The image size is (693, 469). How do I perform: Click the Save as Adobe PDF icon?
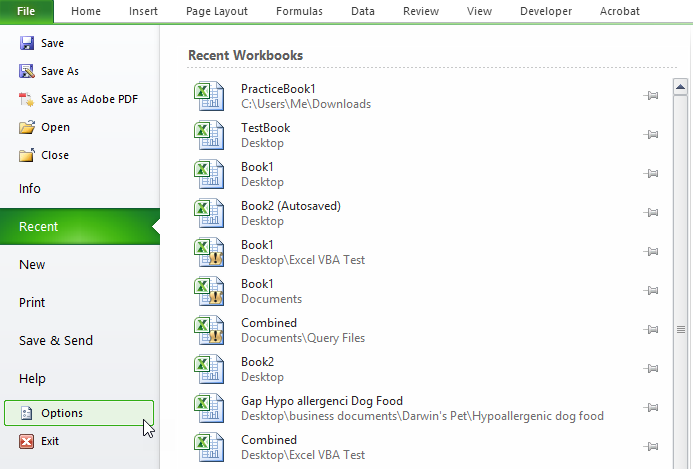tap(27, 99)
